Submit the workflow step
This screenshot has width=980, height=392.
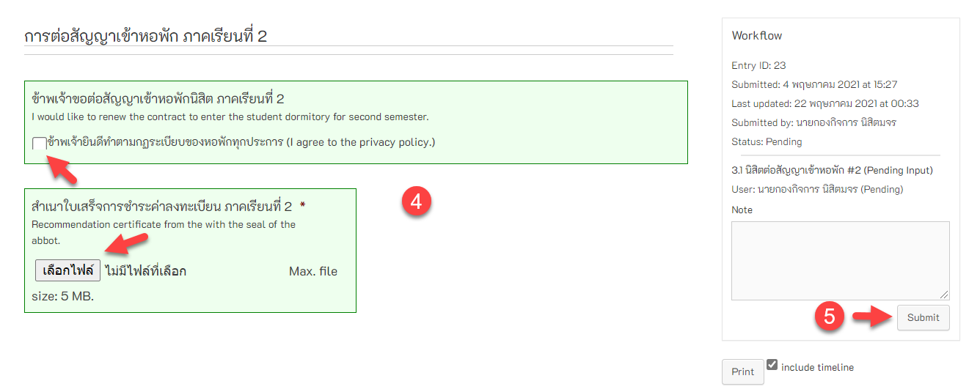tap(923, 317)
